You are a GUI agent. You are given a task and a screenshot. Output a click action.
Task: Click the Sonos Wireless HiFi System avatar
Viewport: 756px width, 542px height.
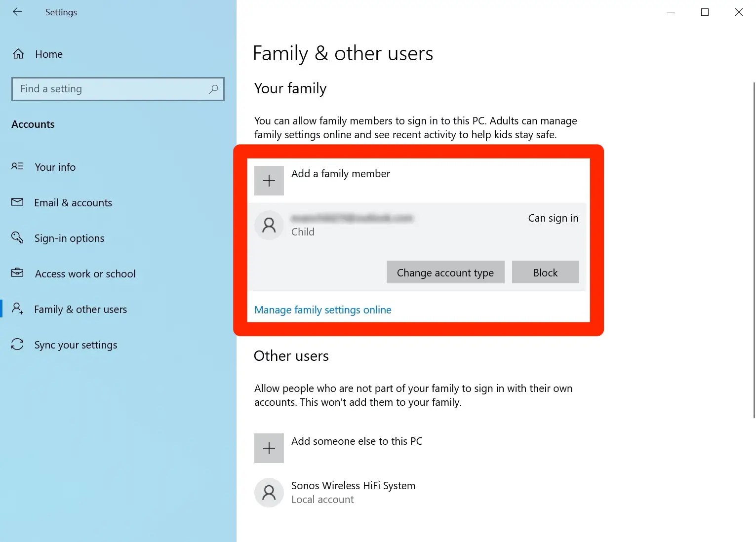pyautogui.click(x=269, y=493)
